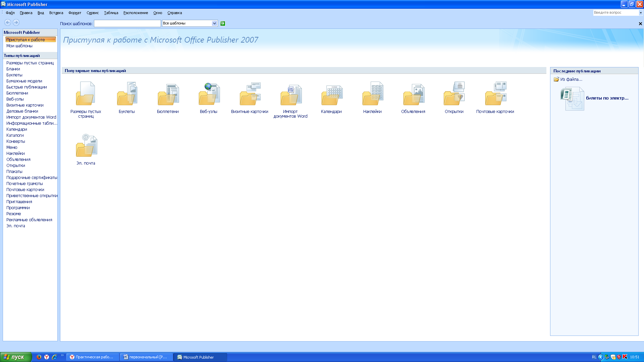
Task: Close the getting started pane with X
Action: coord(640,24)
